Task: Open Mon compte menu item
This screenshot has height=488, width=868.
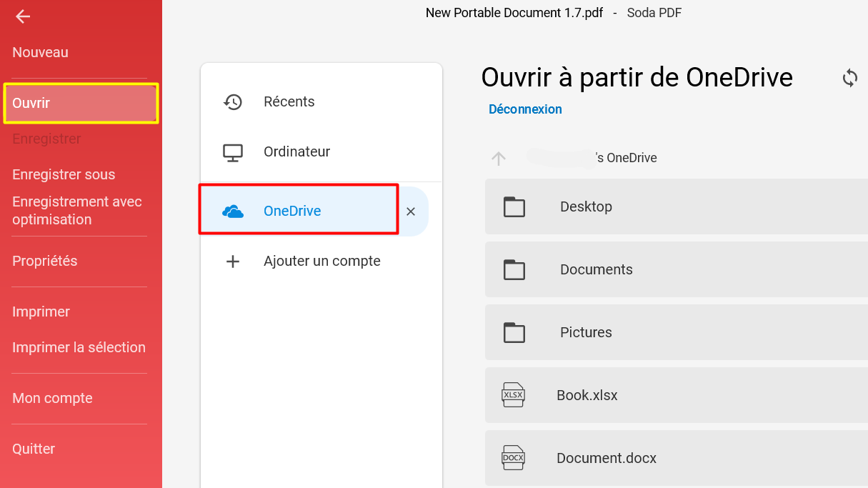Action: point(52,398)
